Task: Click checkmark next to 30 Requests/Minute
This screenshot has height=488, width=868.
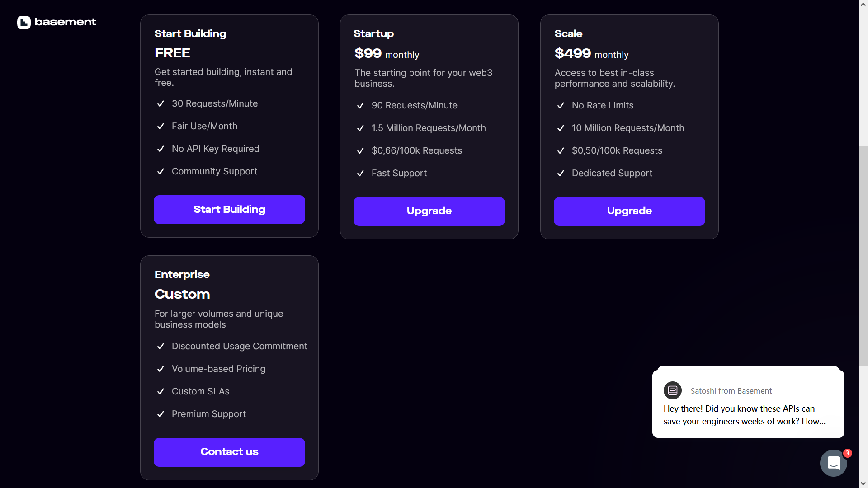Action: pyautogui.click(x=160, y=103)
